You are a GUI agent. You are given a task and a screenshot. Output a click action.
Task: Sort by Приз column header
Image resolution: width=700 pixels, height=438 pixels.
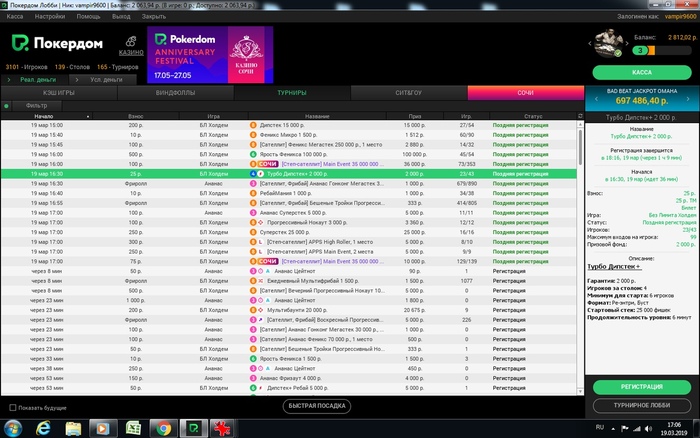415,116
